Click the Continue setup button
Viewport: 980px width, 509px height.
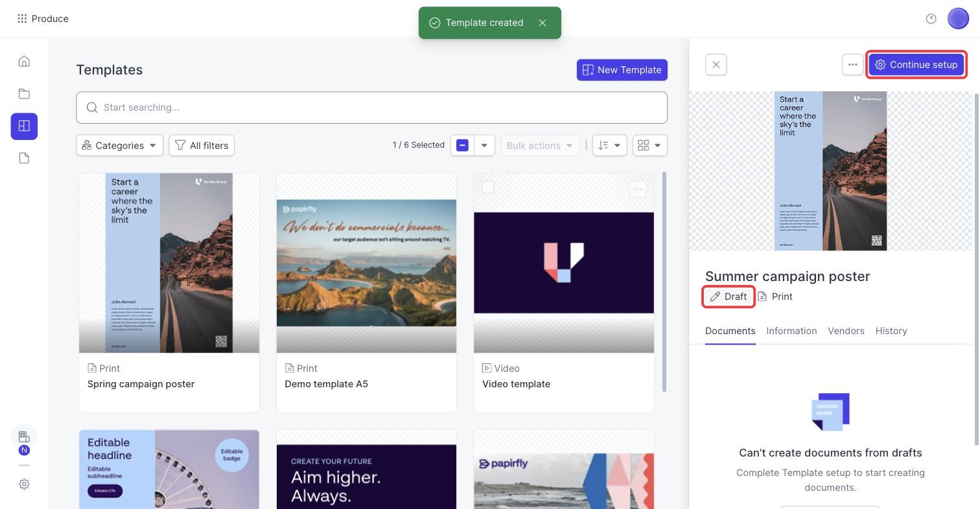916,65
